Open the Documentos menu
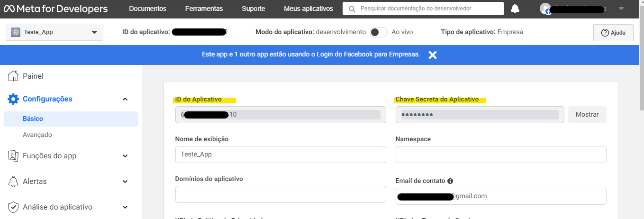Image resolution: width=644 pixels, height=219 pixels. tap(147, 9)
